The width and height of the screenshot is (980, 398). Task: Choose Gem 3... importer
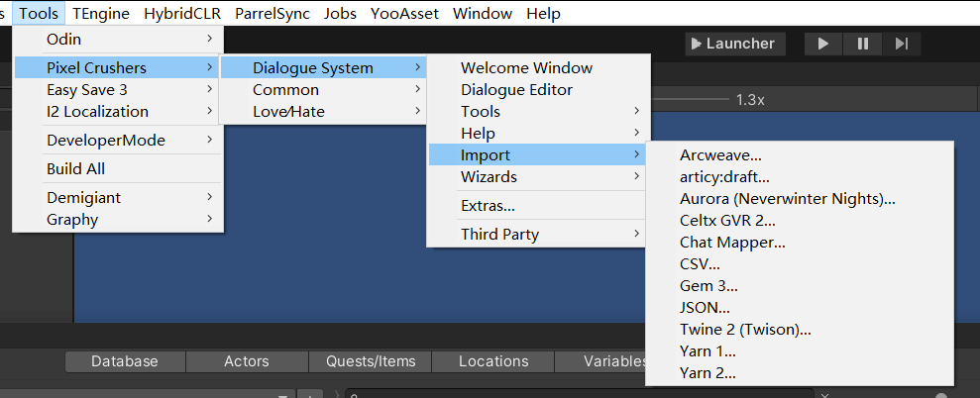(x=800, y=286)
